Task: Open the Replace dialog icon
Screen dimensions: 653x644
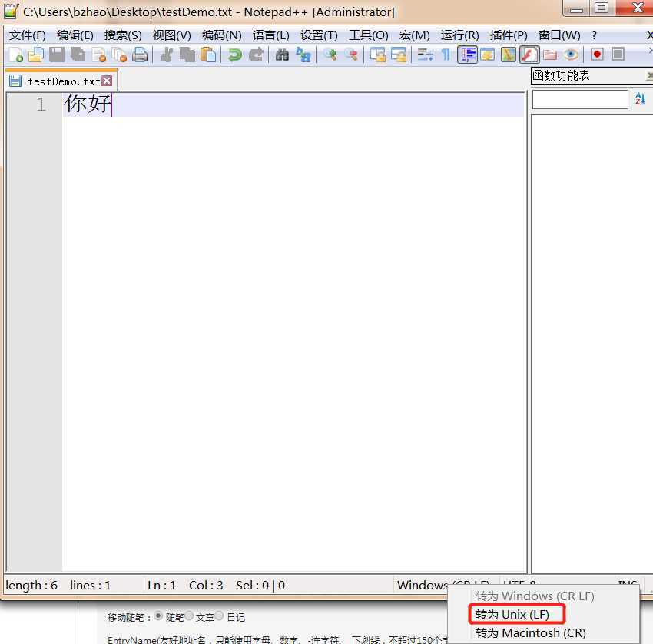Action: 303,55
